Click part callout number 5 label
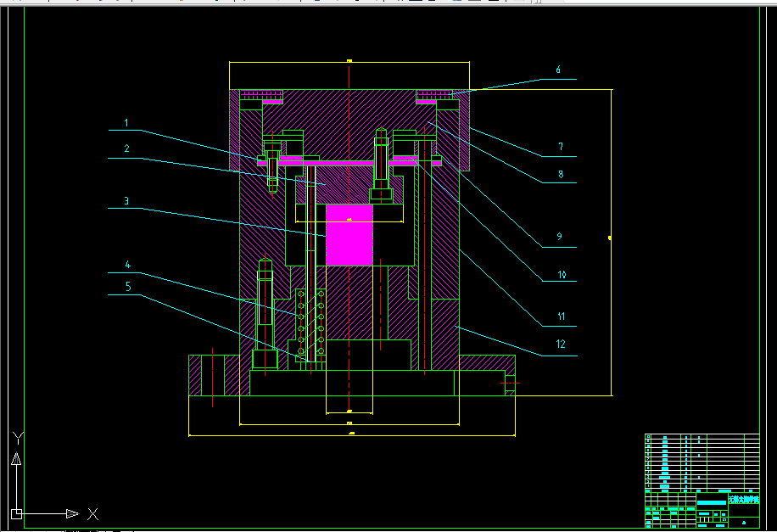 [x=128, y=287]
